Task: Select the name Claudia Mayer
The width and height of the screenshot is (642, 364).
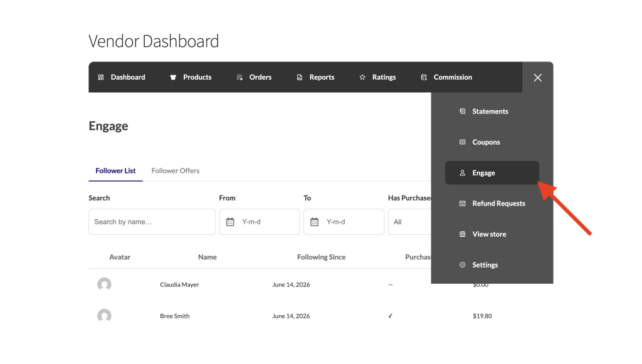Action: [x=179, y=284]
